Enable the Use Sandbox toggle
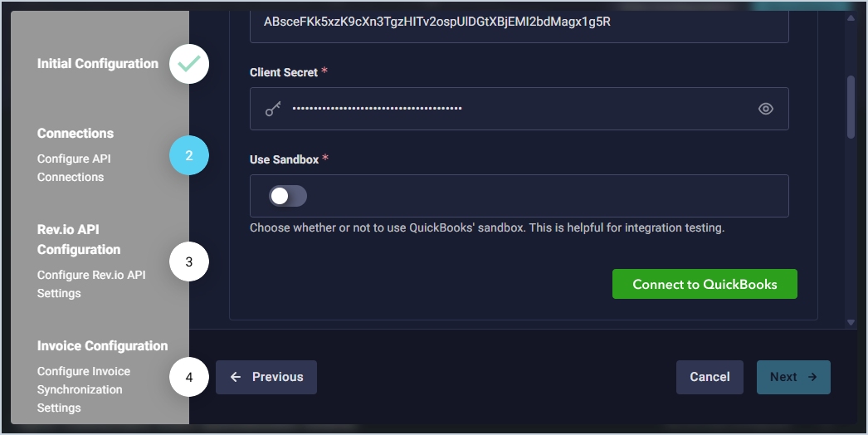 click(288, 196)
